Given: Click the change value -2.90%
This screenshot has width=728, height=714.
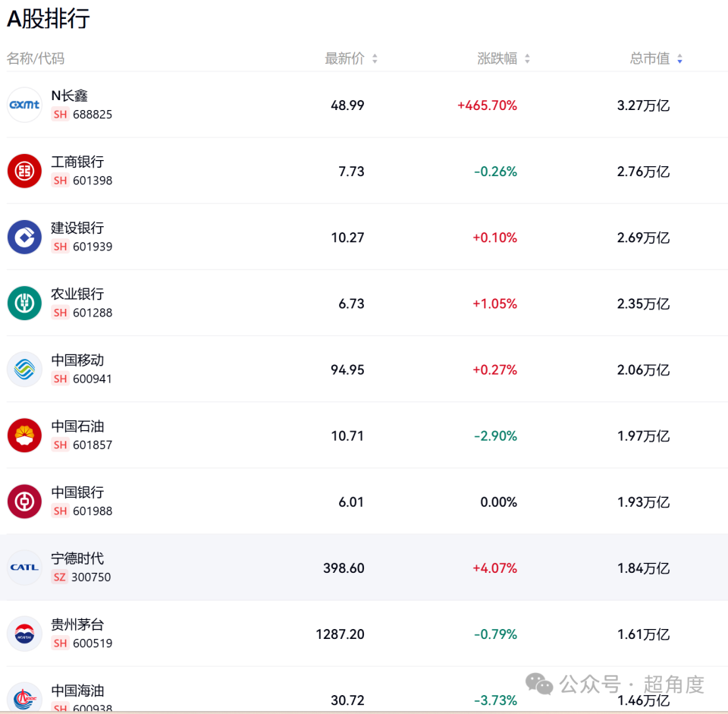Looking at the screenshot, I should coord(495,436).
